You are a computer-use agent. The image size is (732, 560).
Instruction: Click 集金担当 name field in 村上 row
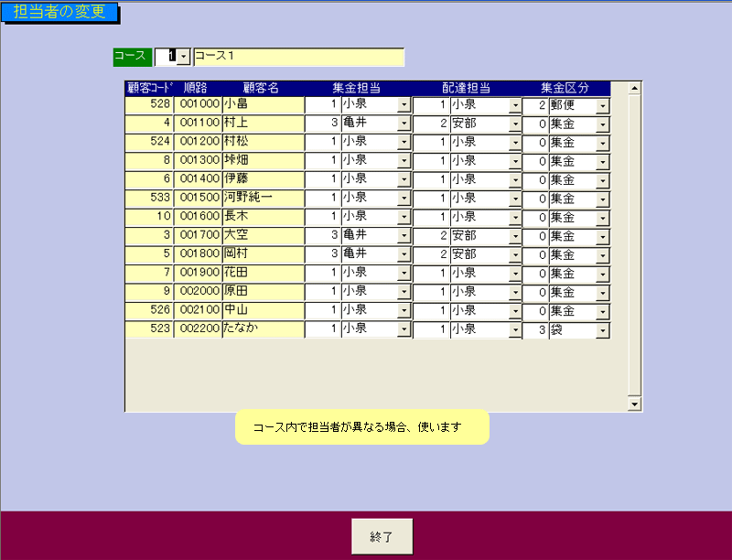pos(368,124)
